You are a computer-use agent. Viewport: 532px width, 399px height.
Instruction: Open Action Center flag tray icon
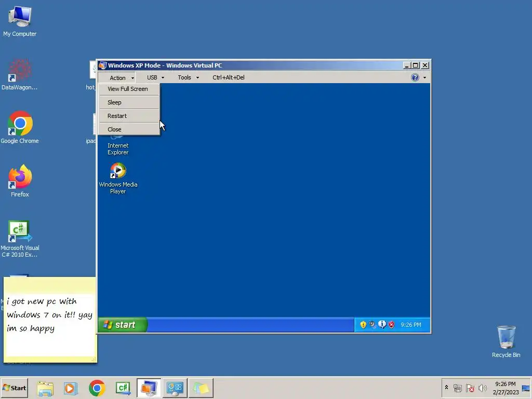click(470, 388)
